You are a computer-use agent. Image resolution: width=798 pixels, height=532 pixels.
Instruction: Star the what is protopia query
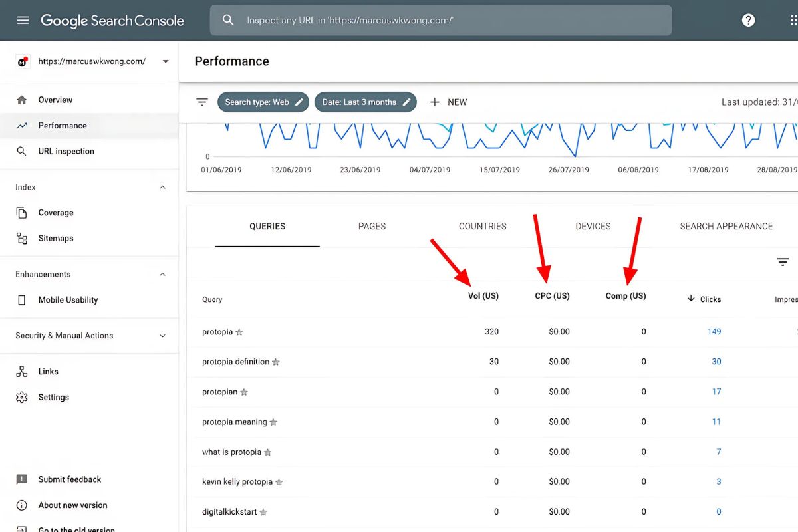pos(268,452)
